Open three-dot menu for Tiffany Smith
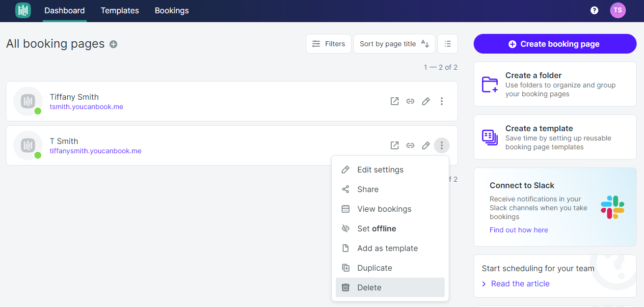 (x=442, y=101)
